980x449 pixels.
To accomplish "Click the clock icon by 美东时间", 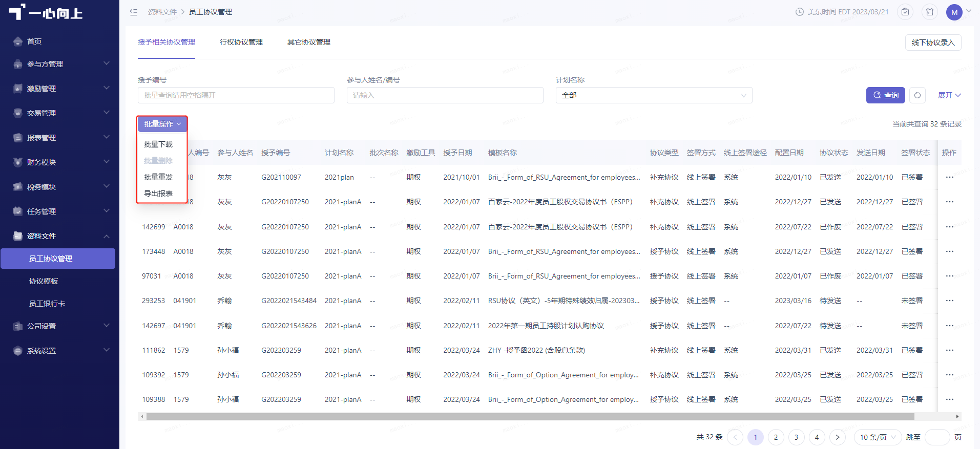I will 799,12.
